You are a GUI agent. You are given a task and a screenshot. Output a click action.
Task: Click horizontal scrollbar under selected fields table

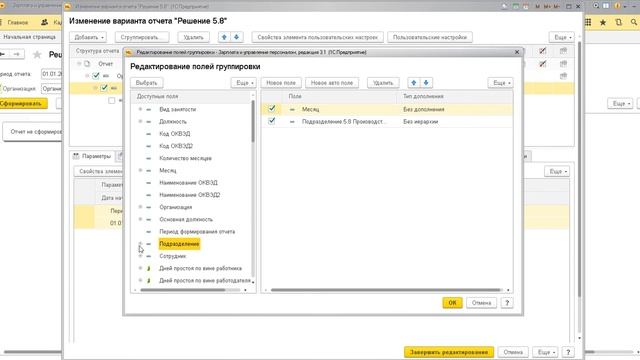[x=386, y=290]
